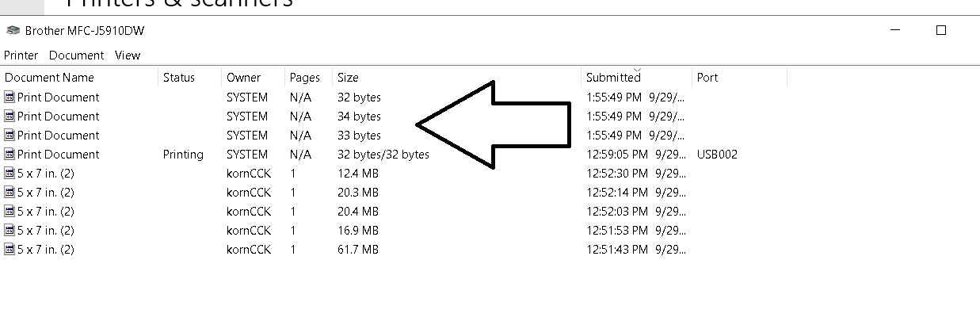Select icon of 20.3 MB 5 x 7 in. job

pyautogui.click(x=10, y=193)
